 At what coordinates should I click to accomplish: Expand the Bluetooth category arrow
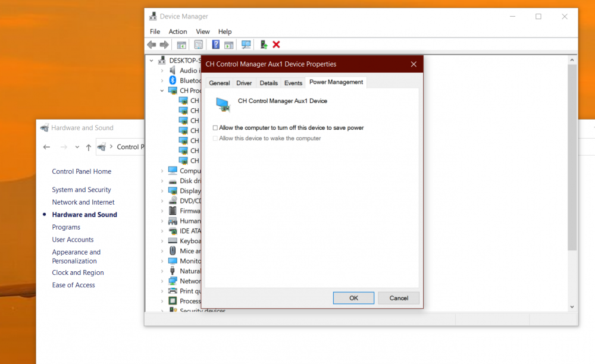coord(162,80)
